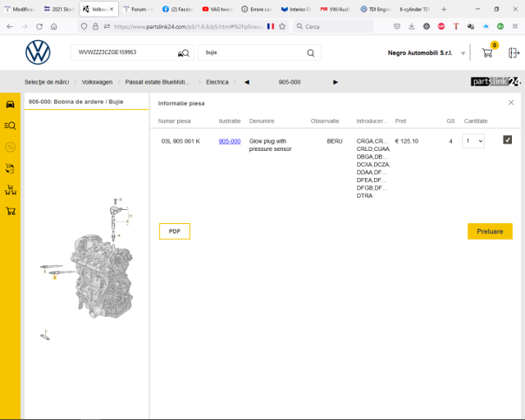This screenshot has width=525, height=420.
Task: Go to next illustration with right arrow
Action: click(x=336, y=82)
